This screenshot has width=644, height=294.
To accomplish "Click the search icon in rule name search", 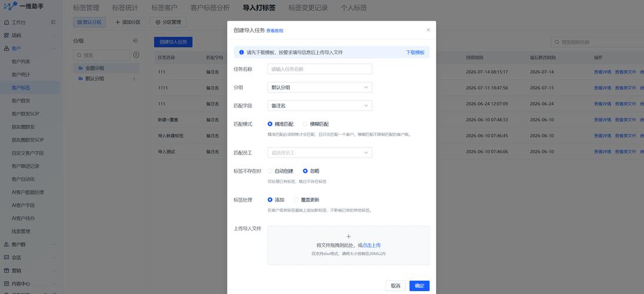I will point(557,42).
